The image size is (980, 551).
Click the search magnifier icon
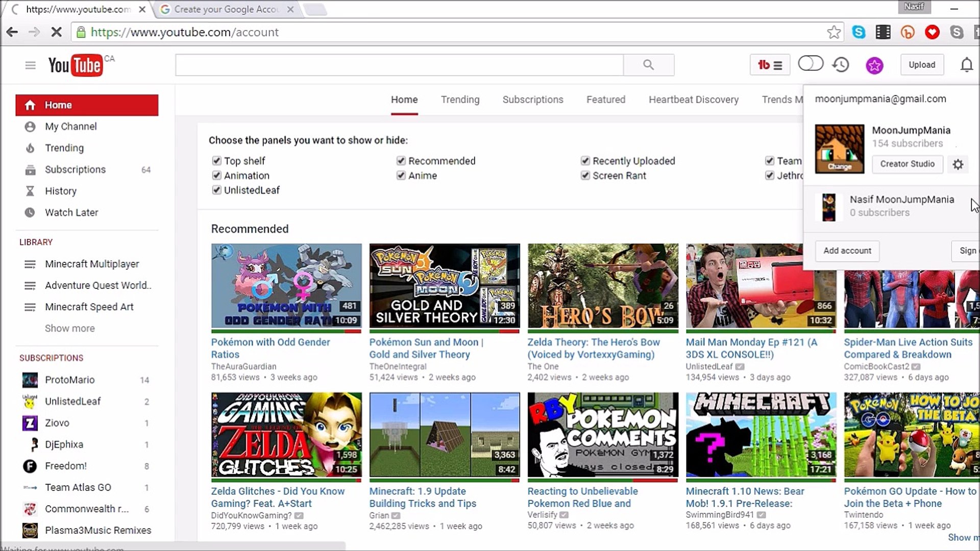pyautogui.click(x=648, y=65)
